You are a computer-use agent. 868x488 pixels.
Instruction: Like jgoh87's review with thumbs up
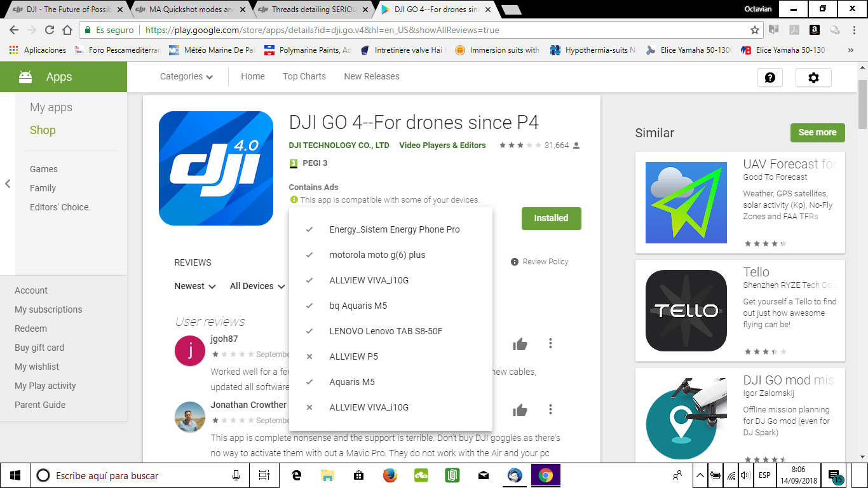[520, 344]
